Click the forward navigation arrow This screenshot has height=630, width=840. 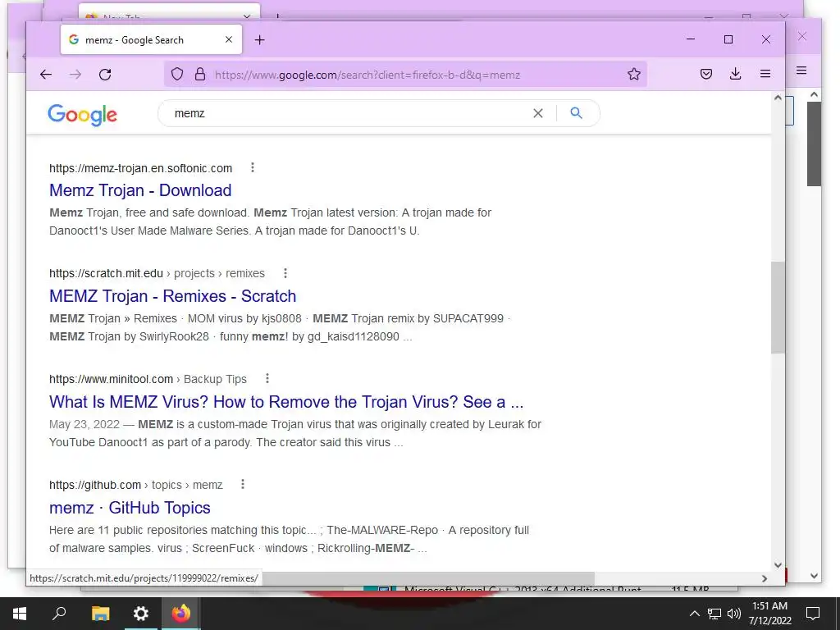coord(75,75)
